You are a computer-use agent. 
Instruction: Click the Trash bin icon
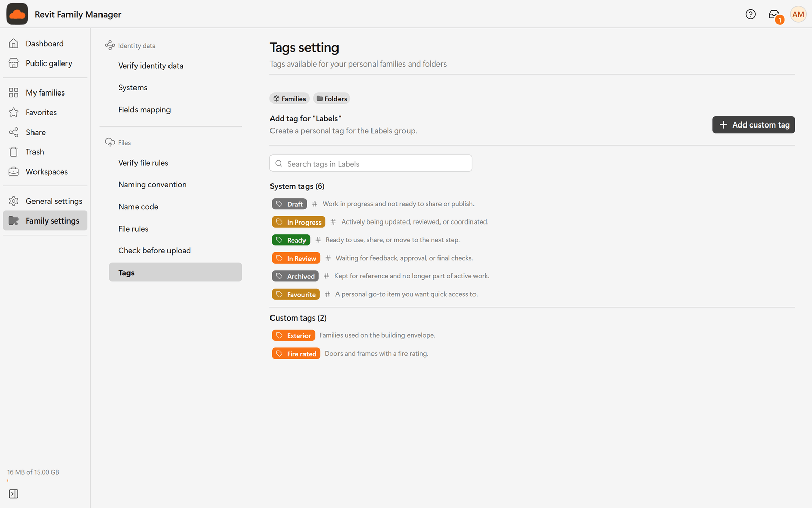click(x=14, y=152)
